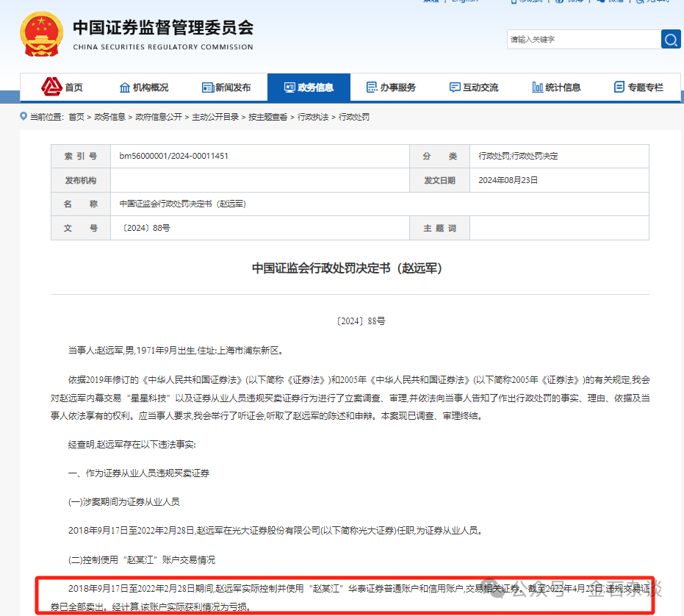Viewport: 684px width, 616px height.
Task: Click the 名称 label cell
Action: coord(81,204)
